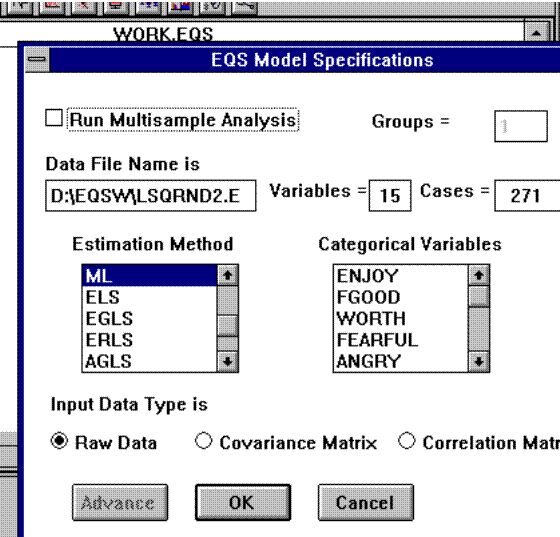Click the Variables count field

390,196
